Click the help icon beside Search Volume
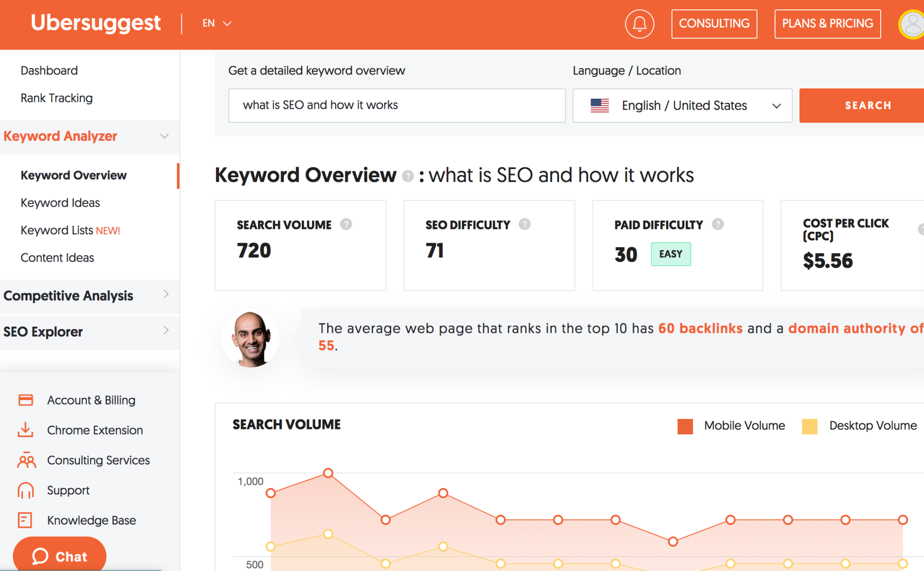The height and width of the screenshot is (571, 924). [x=346, y=224]
